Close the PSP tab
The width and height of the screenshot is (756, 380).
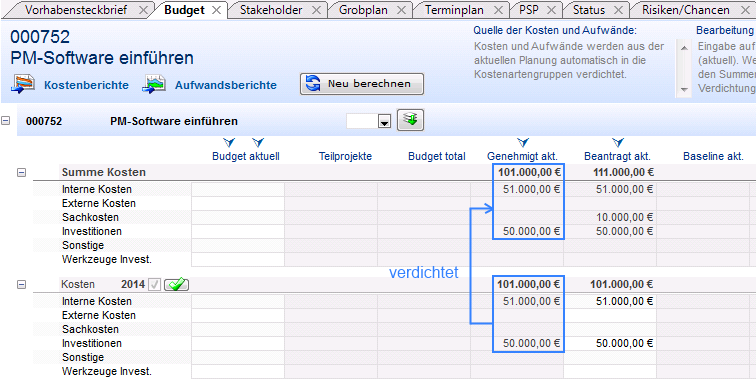point(552,10)
